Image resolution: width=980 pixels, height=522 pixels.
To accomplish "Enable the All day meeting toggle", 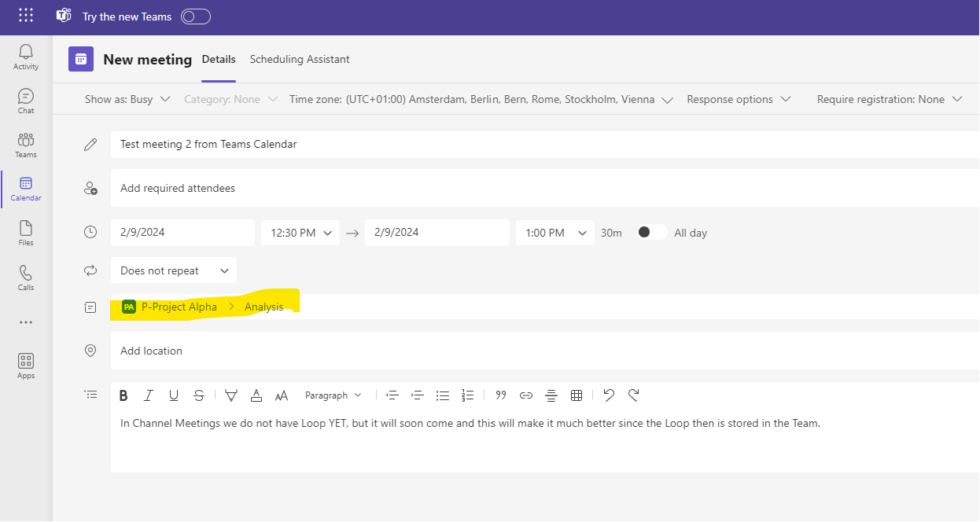I will pos(651,233).
